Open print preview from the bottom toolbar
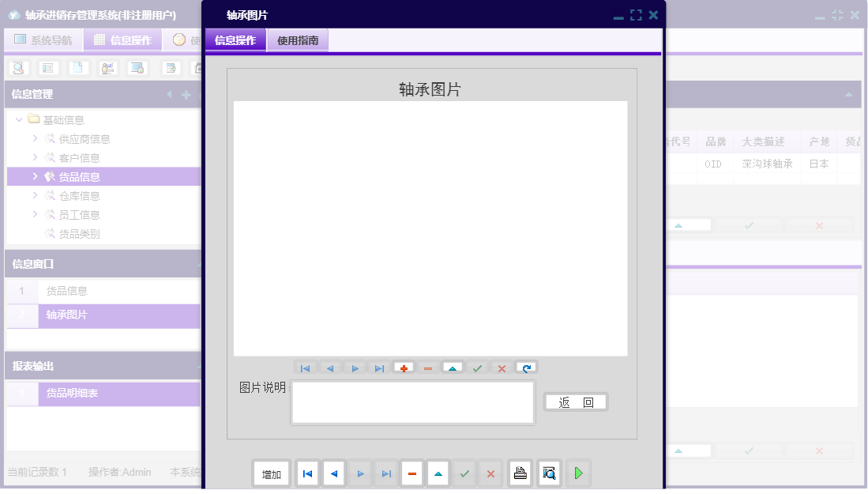This screenshot has width=868, height=494. click(548, 473)
